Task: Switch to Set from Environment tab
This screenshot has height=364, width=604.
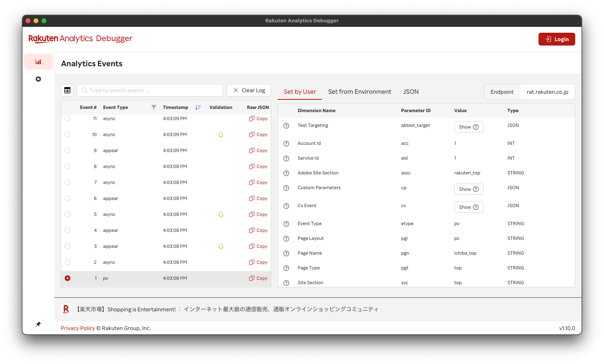Action: pyautogui.click(x=360, y=92)
